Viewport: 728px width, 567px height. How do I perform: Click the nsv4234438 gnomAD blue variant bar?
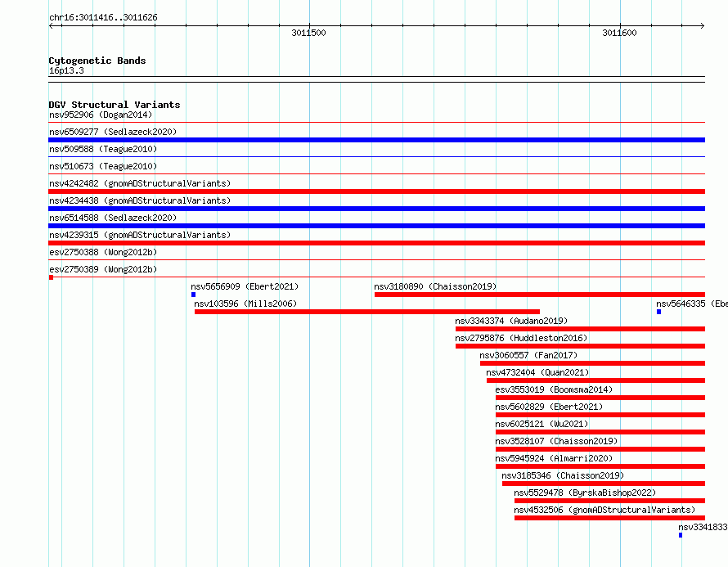[376, 209]
